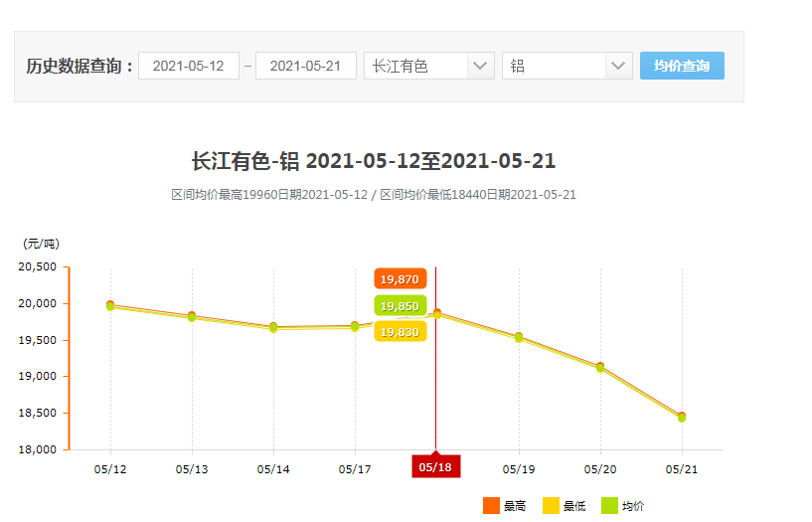Click the 05/21 data point on the chart
This screenshot has width=812, height=522.
tap(682, 417)
